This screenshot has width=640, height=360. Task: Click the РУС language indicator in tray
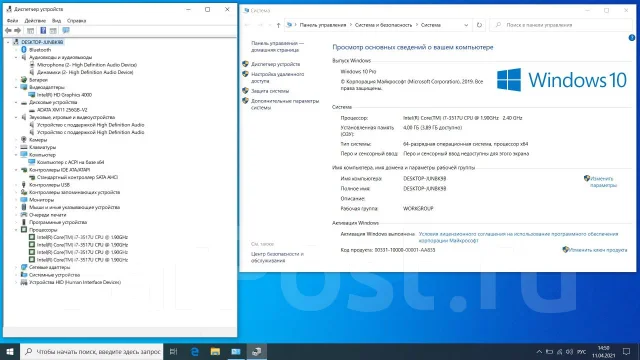click(582, 352)
